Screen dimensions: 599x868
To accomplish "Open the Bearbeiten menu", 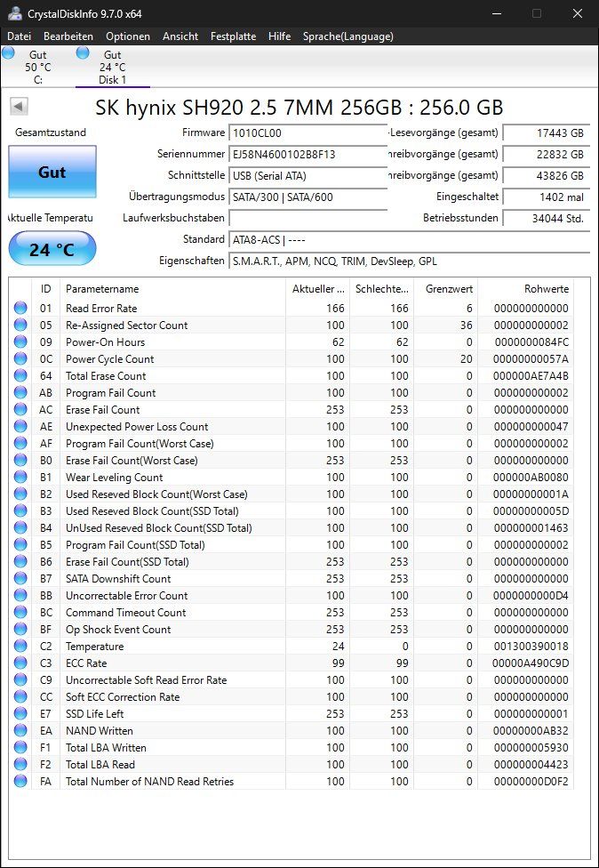I will click(68, 36).
